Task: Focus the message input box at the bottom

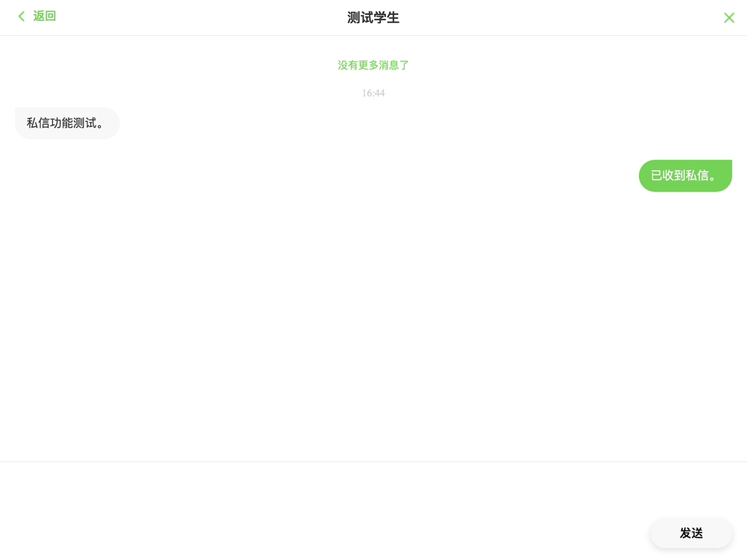Action: point(324,509)
